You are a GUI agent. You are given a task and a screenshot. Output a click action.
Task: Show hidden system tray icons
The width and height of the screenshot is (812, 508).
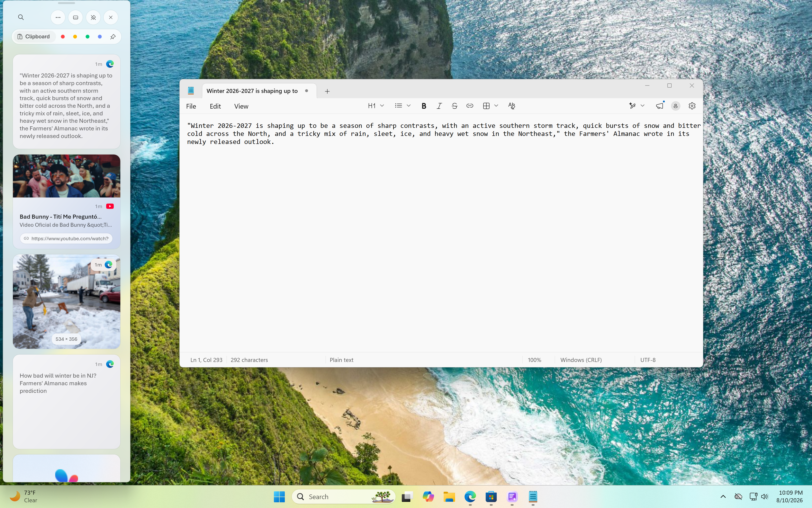(723, 497)
